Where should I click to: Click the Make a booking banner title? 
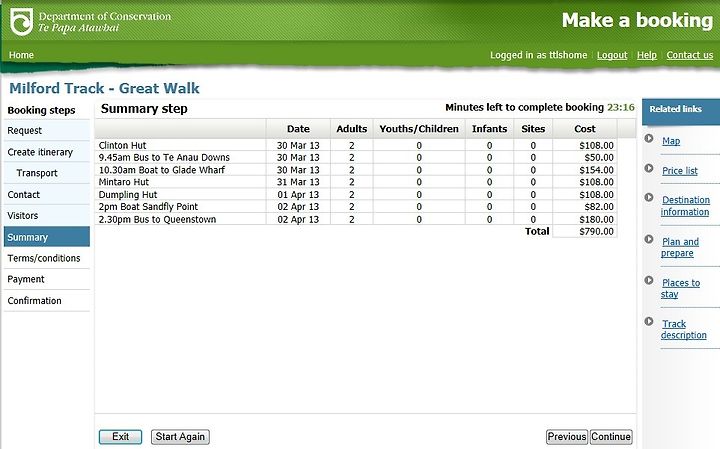click(x=637, y=21)
